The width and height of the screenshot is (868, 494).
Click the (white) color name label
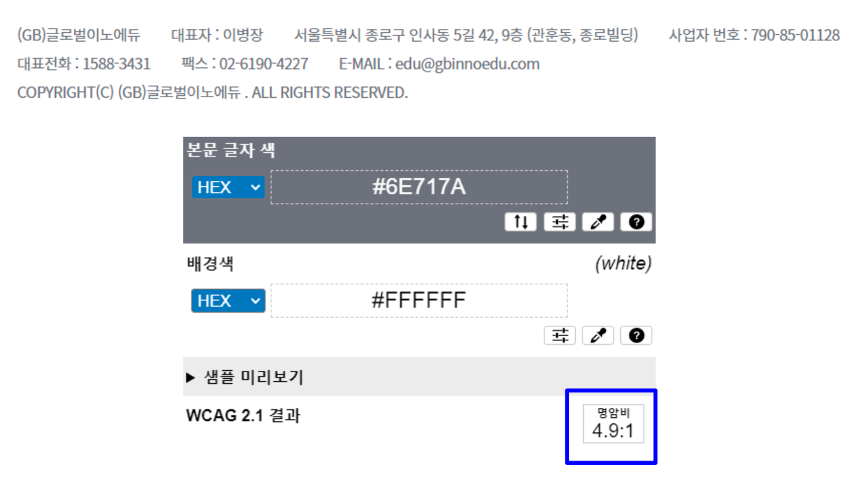point(623,263)
